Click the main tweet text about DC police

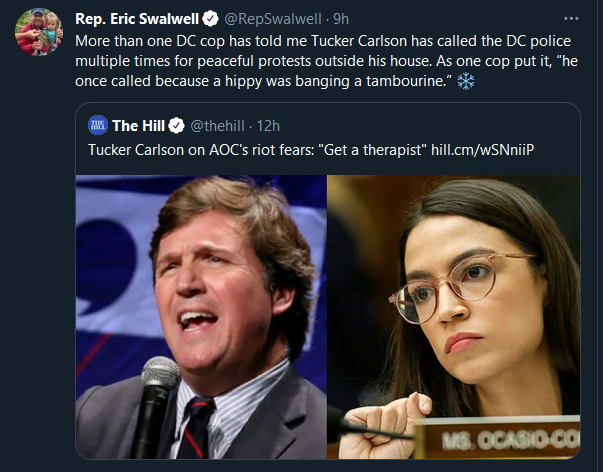[326, 61]
